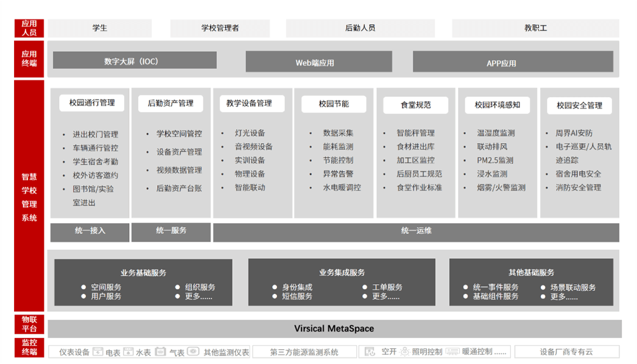Select the Virsical MetaSpace platform bar

[x=335, y=329]
